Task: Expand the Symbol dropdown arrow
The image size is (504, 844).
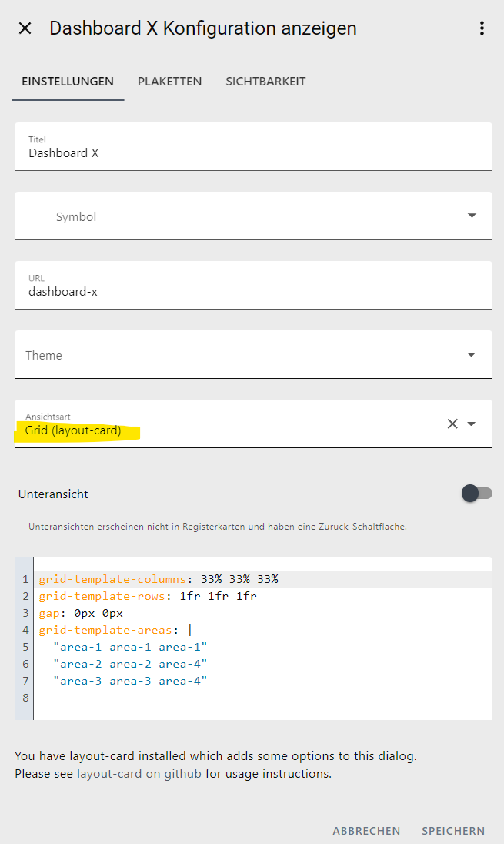Action: point(472,216)
